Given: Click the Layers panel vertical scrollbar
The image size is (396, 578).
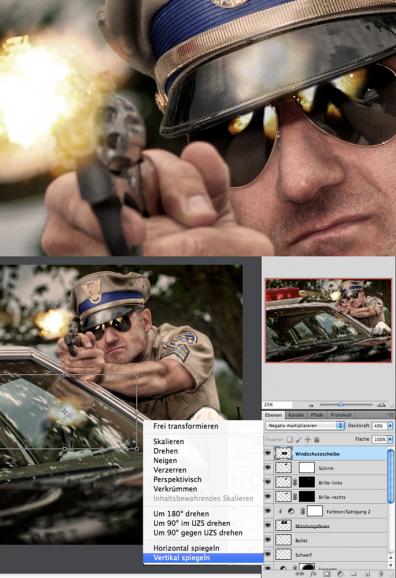Looking at the screenshot, I should click(x=390, y=476).
